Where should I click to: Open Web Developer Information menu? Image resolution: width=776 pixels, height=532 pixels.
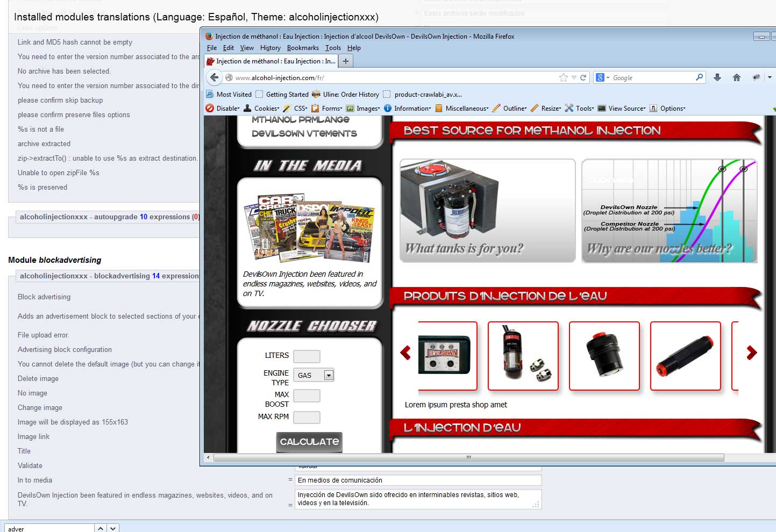408,108
